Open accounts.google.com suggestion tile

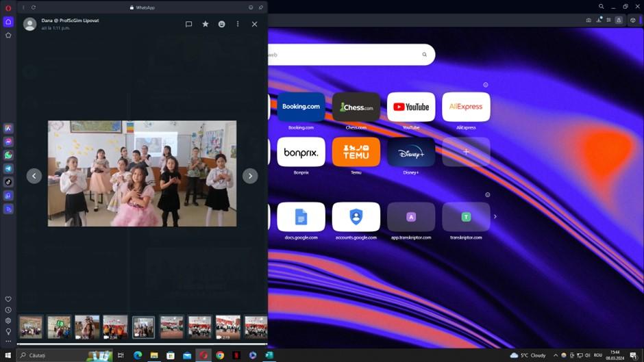356,217
